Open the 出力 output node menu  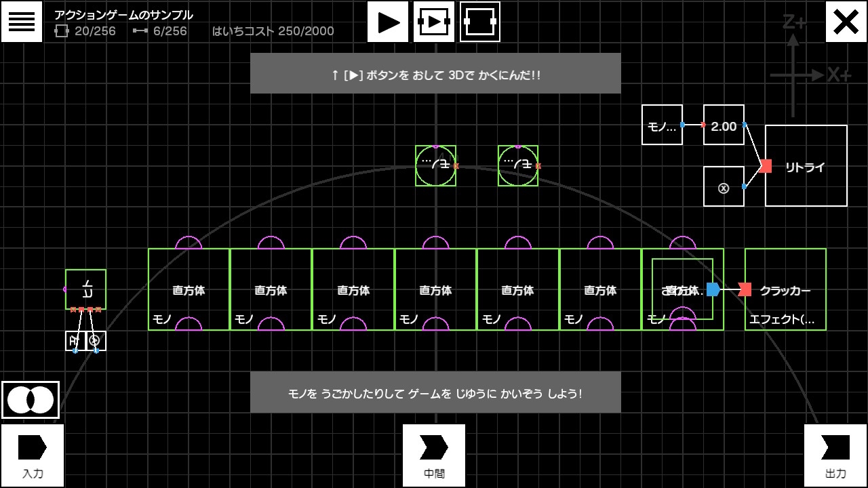pos(835,455)
